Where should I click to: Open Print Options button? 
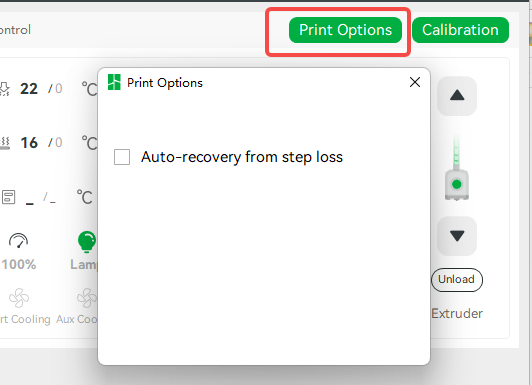tap(345, 30)
